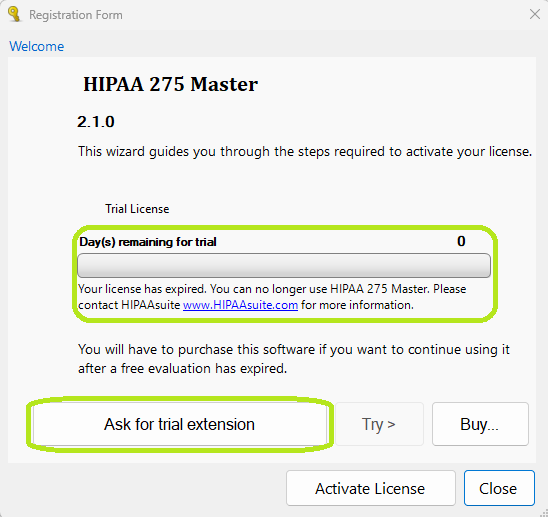
Task: Close the Registration Form window with X
Action: [535, 14]
